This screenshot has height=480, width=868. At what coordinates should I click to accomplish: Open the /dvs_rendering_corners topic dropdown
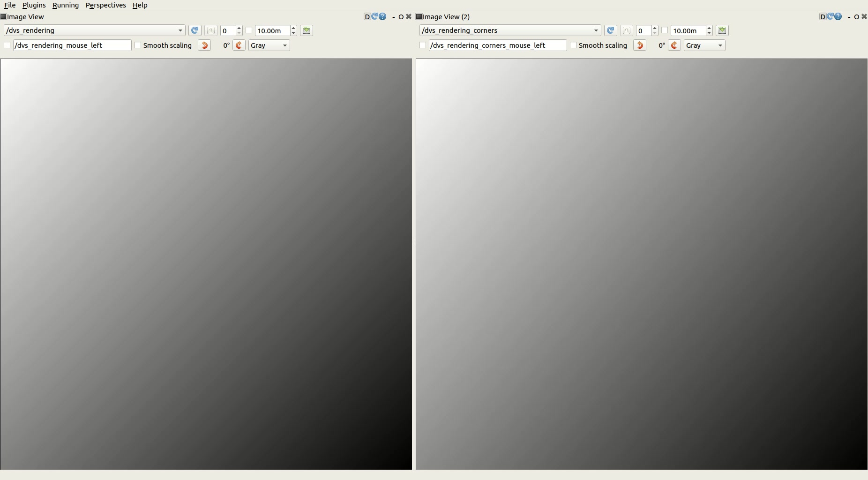pyautogui.click(x=510, y=30)
